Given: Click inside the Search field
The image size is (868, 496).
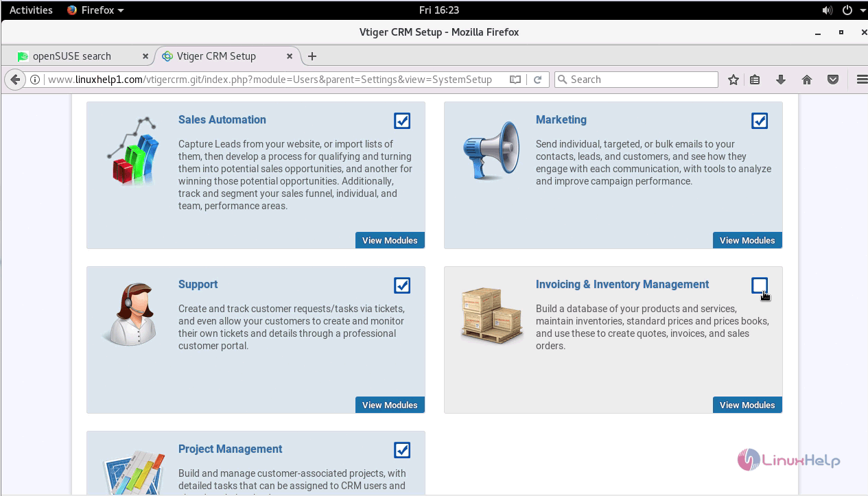Looking at the screenshot, I should coord(636,79).
